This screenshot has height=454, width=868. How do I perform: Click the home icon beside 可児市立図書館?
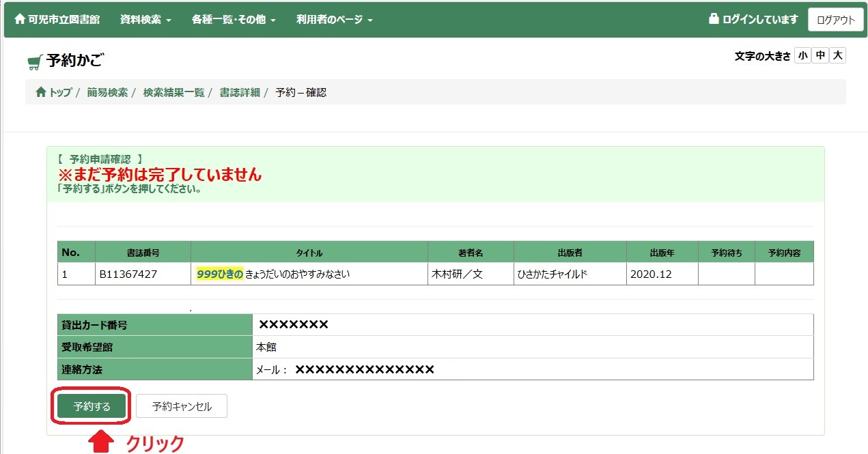click(x=19, y=19)
